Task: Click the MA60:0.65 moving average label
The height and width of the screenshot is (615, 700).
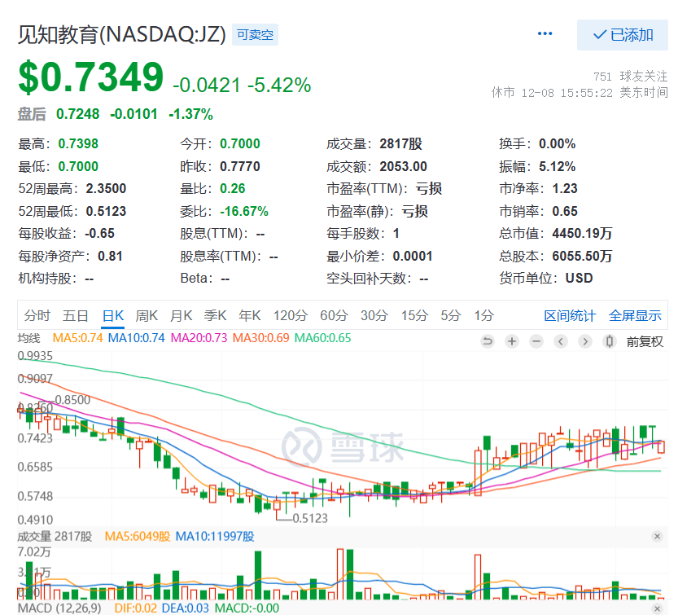Action: coord(323,338)
